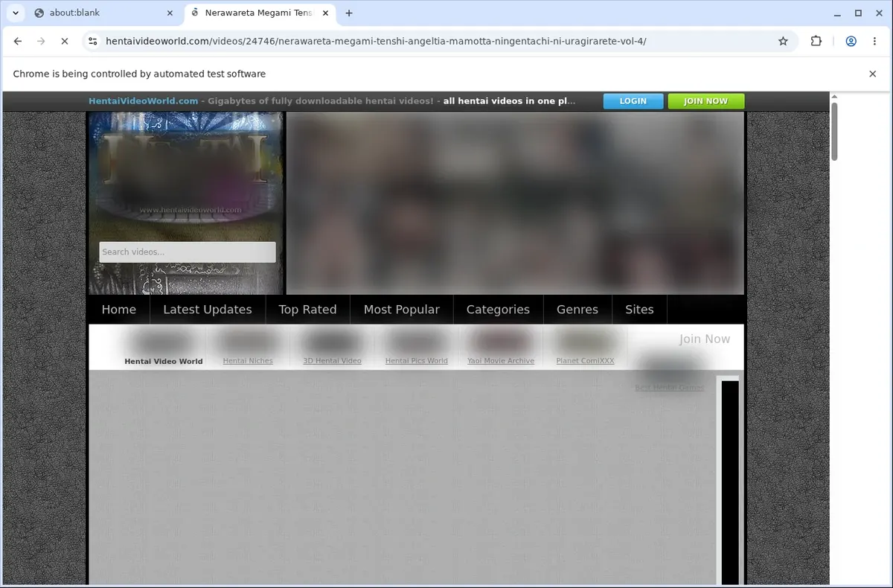Minimize the Chrome window
The width and height of the screenshot is (893, 588).
(x=838, y=13)
